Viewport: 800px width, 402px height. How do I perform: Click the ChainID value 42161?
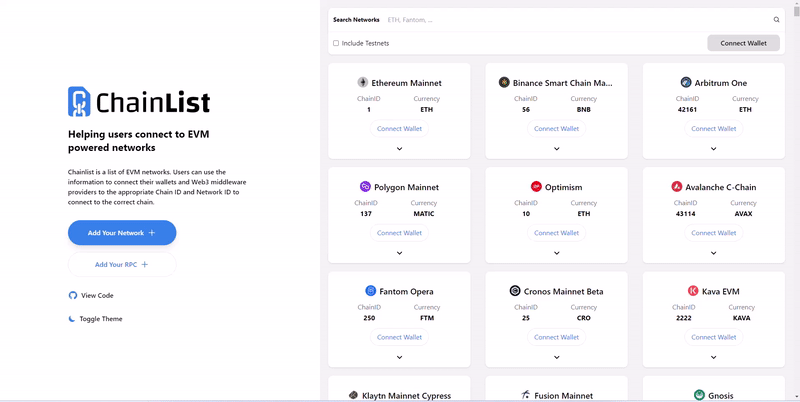687,110
